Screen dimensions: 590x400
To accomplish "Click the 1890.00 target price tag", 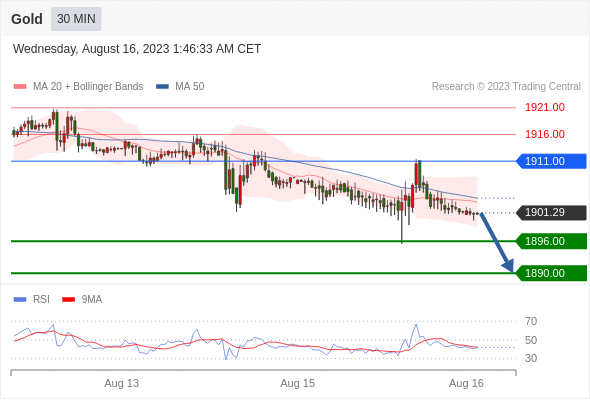I will click(551, 273).
